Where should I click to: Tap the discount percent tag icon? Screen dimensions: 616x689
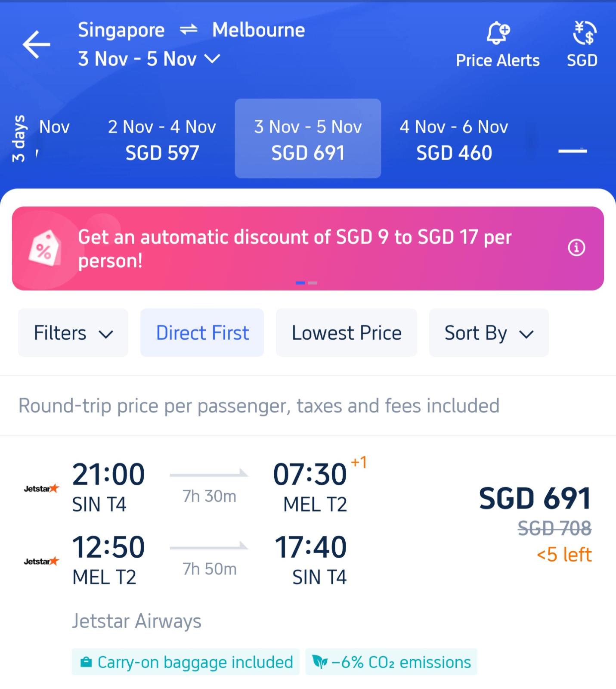point(45,248)
